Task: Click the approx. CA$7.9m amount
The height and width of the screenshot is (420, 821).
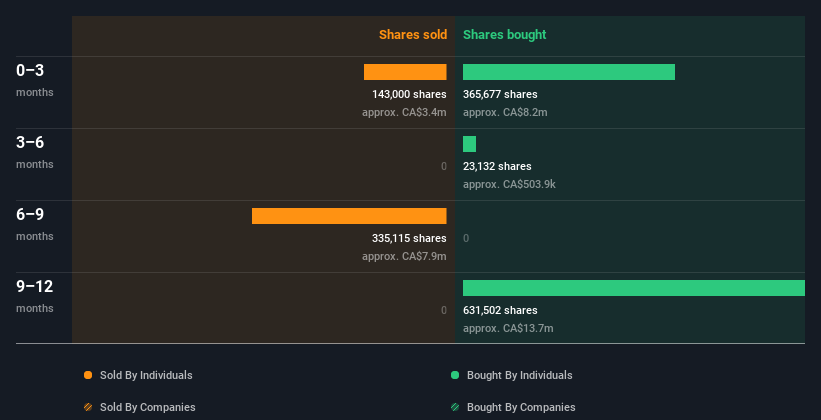Action: click(x=404, y=256)
